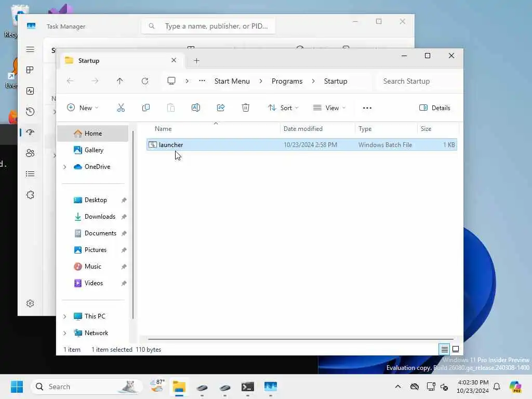Image resolution: width=532 pixels, height=399 pixels.
Task: Click chevron after Start Menu in breadcrumb
Action: (x=261, y=81)
